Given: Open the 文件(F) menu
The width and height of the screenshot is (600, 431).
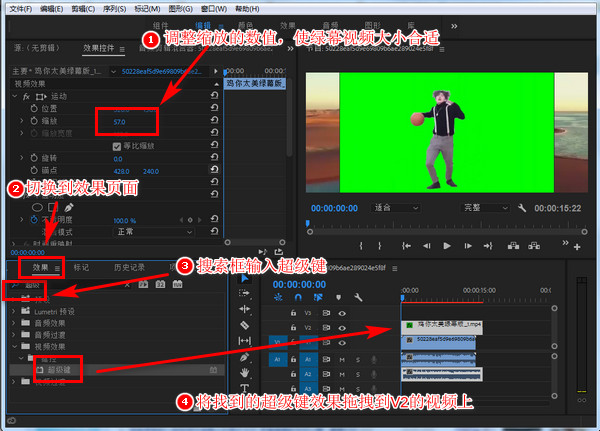Looking at the screenshot, I should (x=21, y=8).
